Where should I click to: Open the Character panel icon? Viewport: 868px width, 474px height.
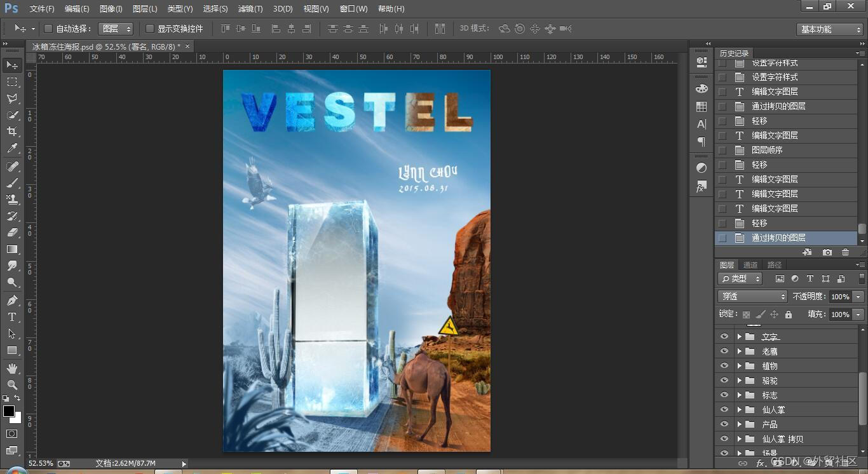[702, 125]
